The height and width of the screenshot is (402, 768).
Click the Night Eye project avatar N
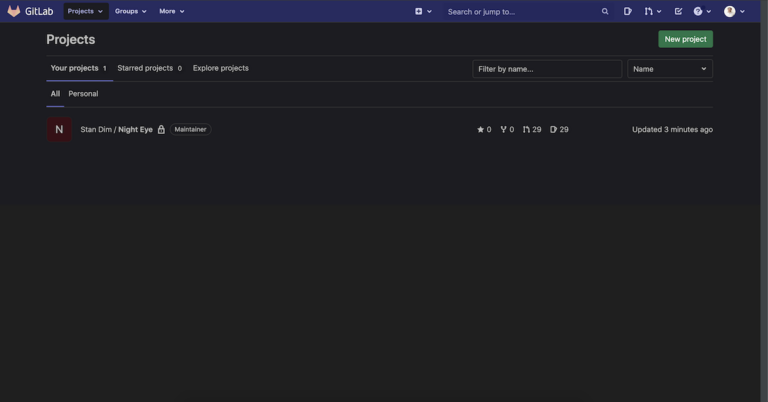coord(59,129)
